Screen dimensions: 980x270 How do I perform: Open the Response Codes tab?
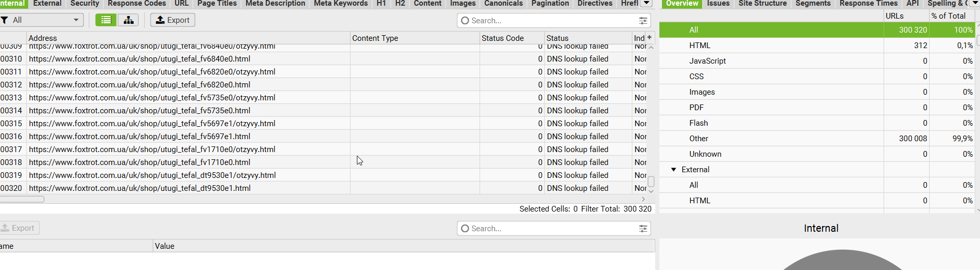point(137,4)
